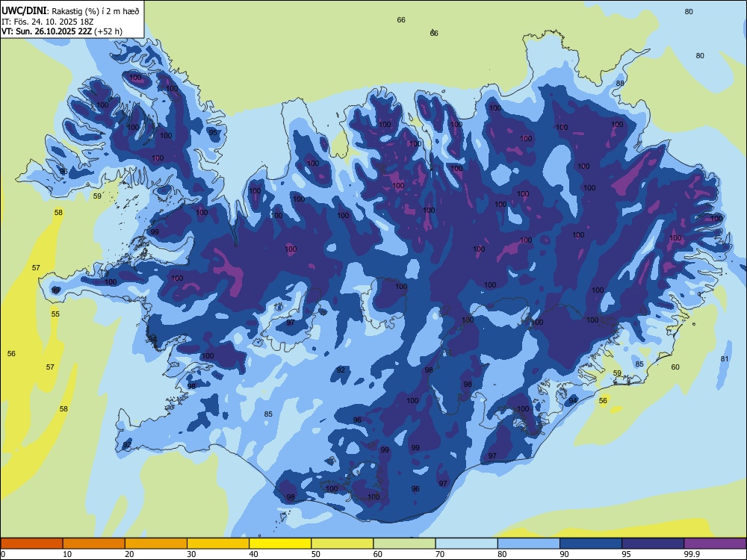Pick the purple legend swatch above 99.9

715,544
